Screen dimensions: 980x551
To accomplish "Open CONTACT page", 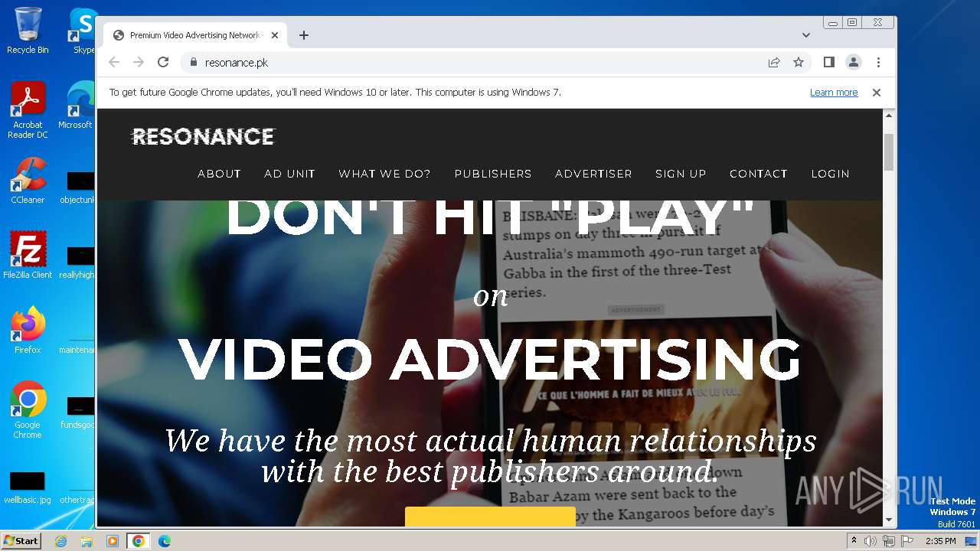I will tap(759, 174).
